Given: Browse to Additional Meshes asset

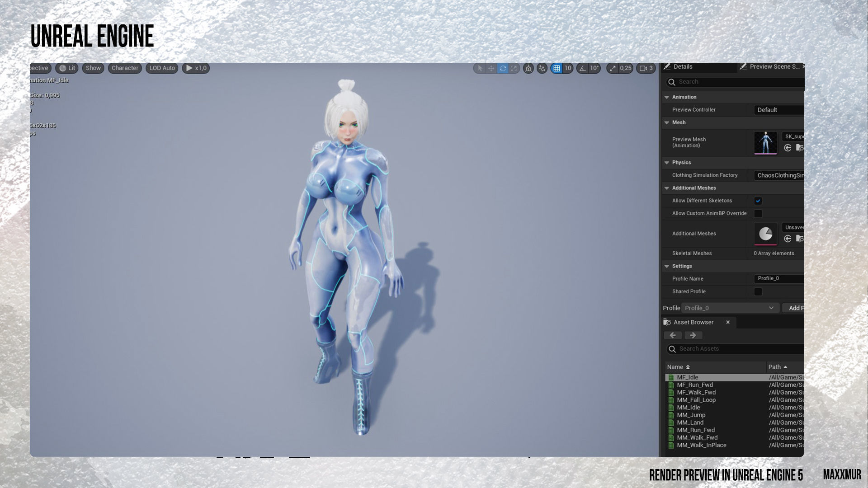Looking at the screenshot, I should pos(800,239).
